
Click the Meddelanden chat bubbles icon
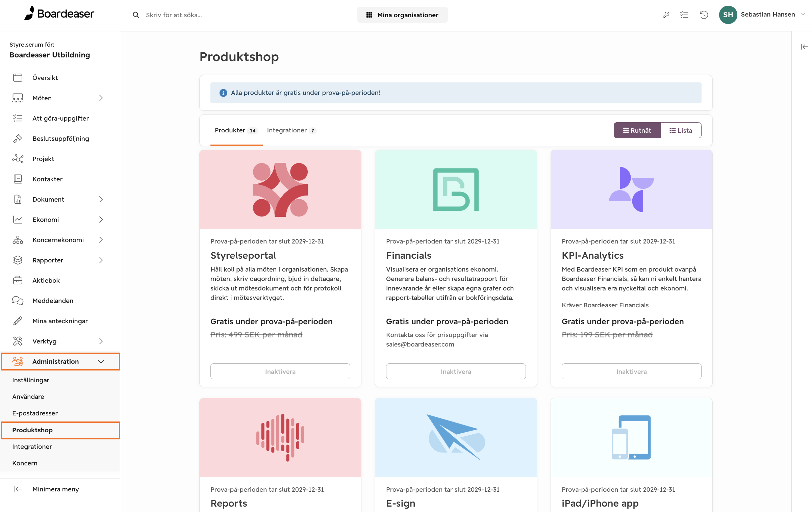[18, 301]
